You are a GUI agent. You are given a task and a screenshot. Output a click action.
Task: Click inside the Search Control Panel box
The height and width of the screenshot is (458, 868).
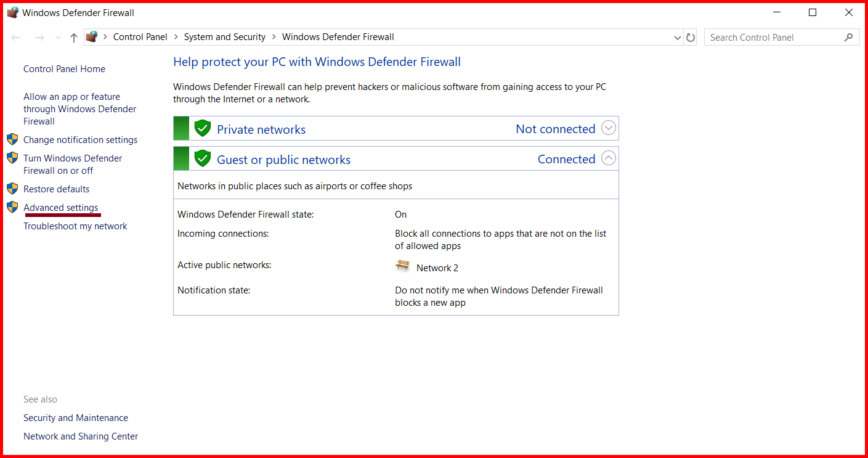pos(770,37)
